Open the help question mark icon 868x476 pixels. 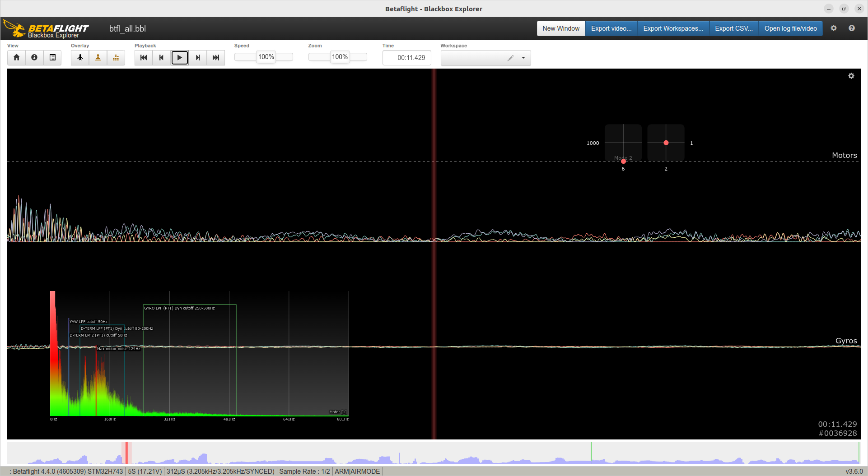coord(852,28)
